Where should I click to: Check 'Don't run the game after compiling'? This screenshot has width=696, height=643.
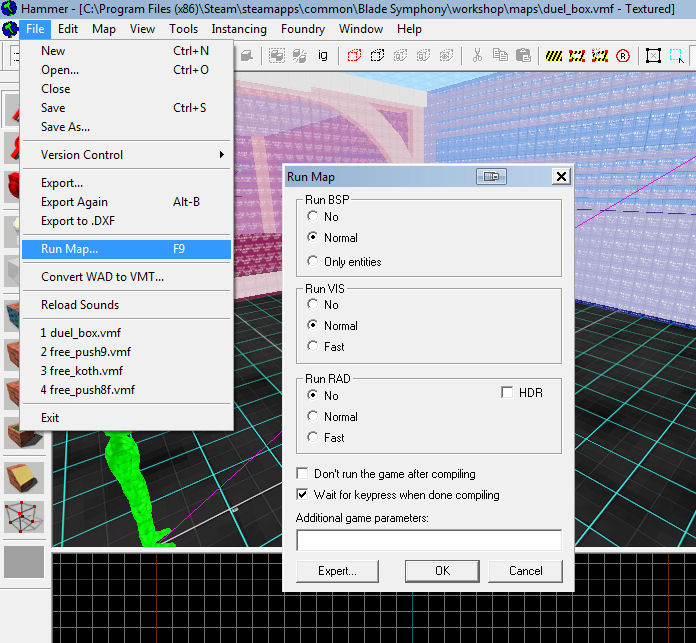304,474
